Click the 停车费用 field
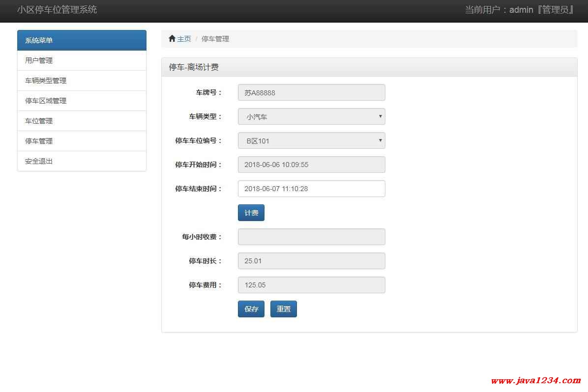The image size is (588, 392). 311,285
